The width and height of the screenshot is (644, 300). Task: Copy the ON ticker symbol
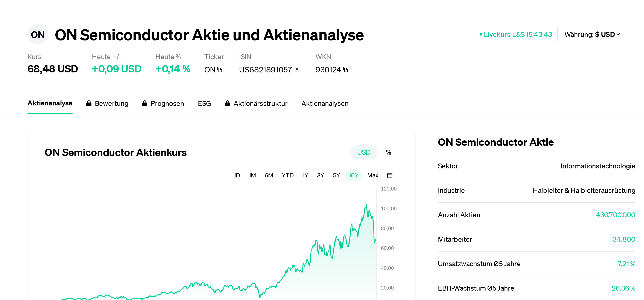[x=220, y=70]
